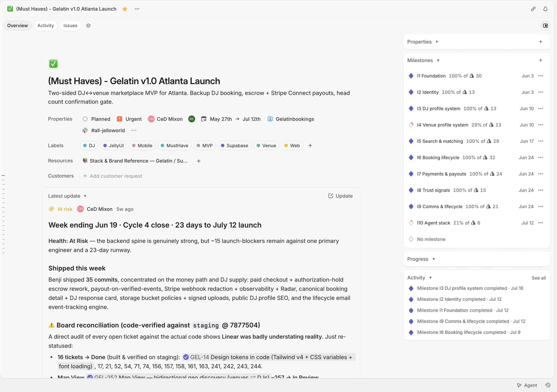Open version history clock icon at bottom
This screenshot has height=392, width=557.
[x=548, y=385]
